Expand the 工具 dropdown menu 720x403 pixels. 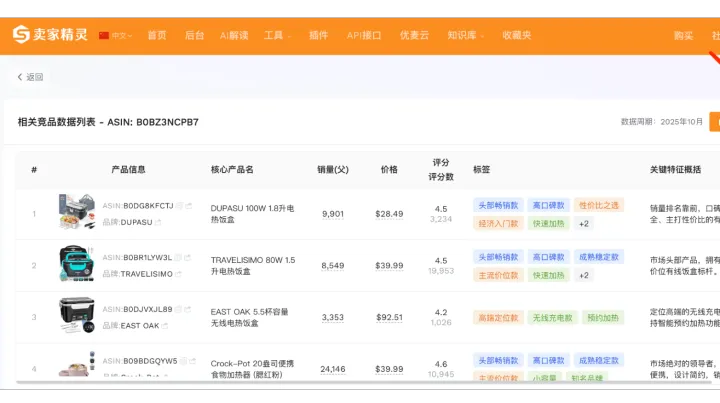click(277, 35)
